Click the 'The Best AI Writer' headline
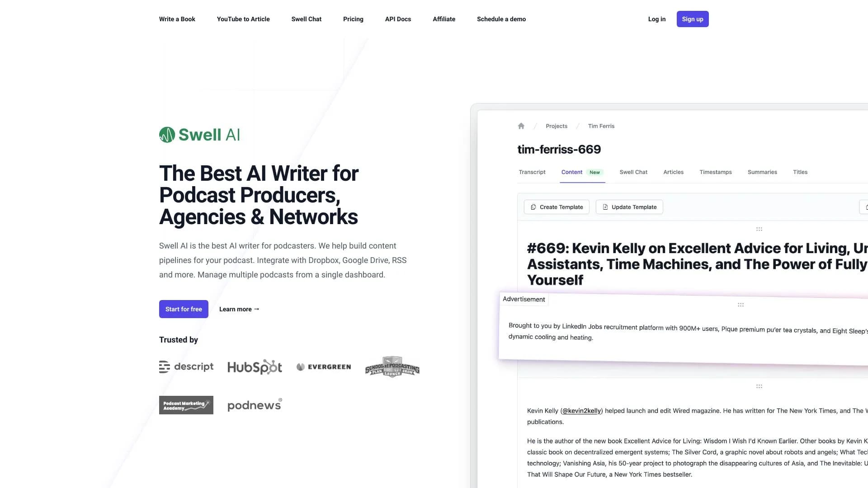 click(x=259, y=195)
